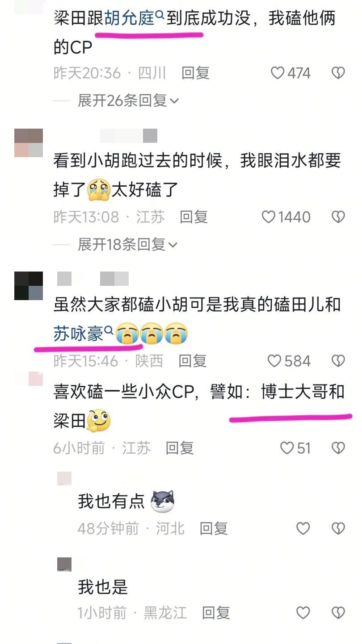Screen dimensions: 362x644
Task: Like the 我也有点 reply
Action: click(x=303, y=529)
